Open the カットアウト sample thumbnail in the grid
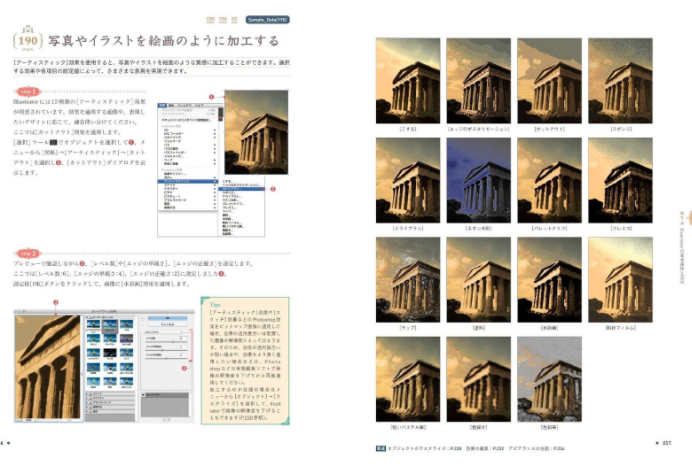Image resolution: width=692 pixels, height=464 pixels. (x=549, y=81)
